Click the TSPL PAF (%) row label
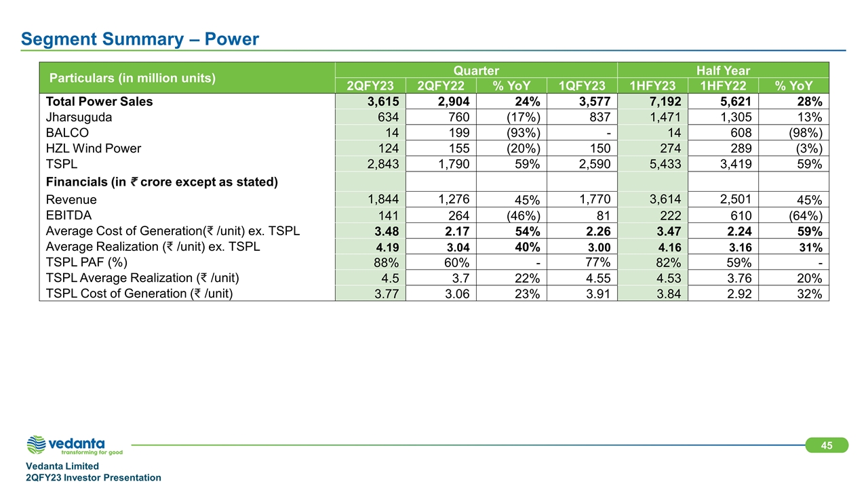This screenshot has width=868, height=488. [x=86, y=263]
